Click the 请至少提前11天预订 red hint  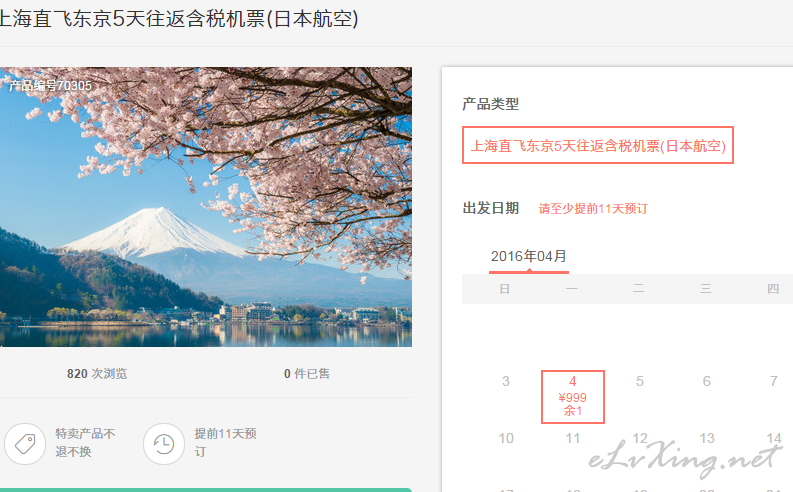(593, 208)
